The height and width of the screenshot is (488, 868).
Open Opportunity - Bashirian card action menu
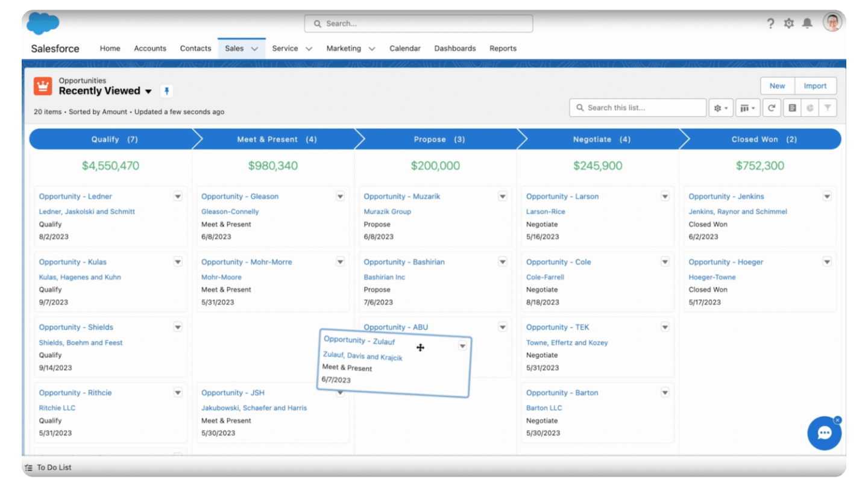pos(503,262)
